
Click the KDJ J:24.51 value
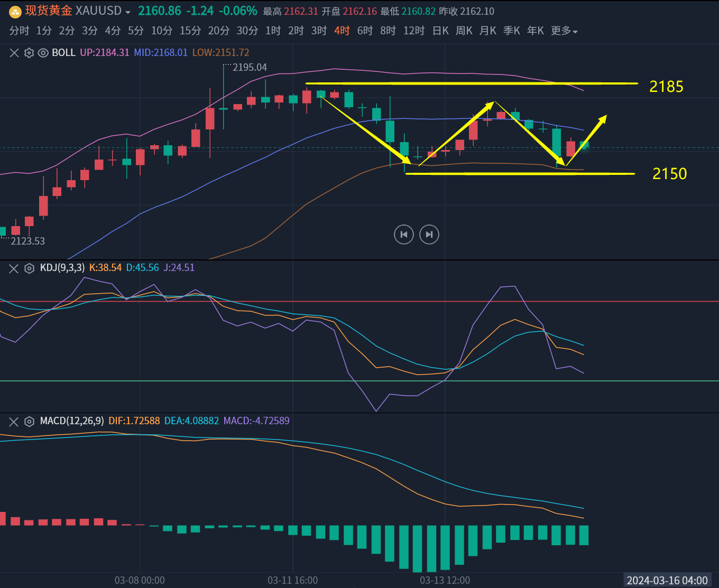pyautogui.click(x=179, y=268)
